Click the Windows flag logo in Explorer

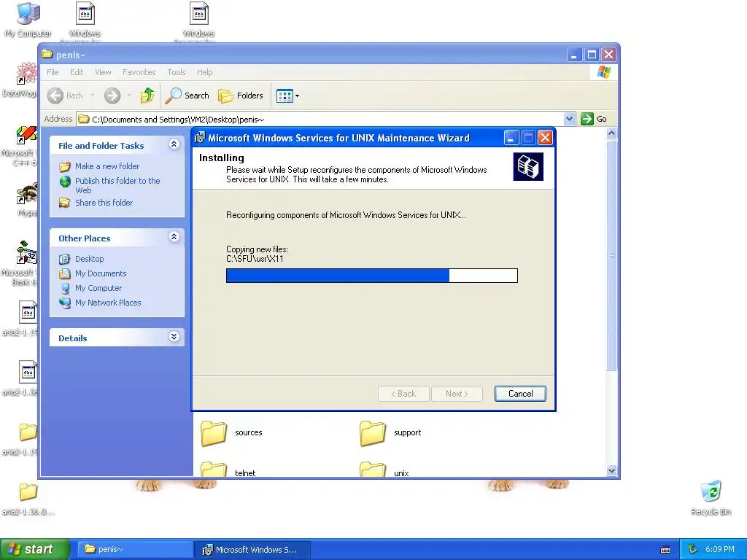[x=603, y=72]
